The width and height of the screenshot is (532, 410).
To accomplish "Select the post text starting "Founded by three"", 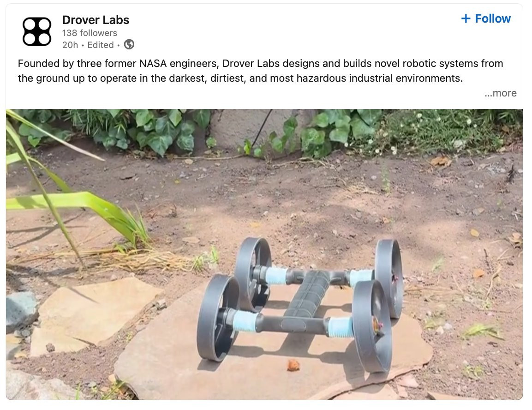I will click(x=261, y=71).
